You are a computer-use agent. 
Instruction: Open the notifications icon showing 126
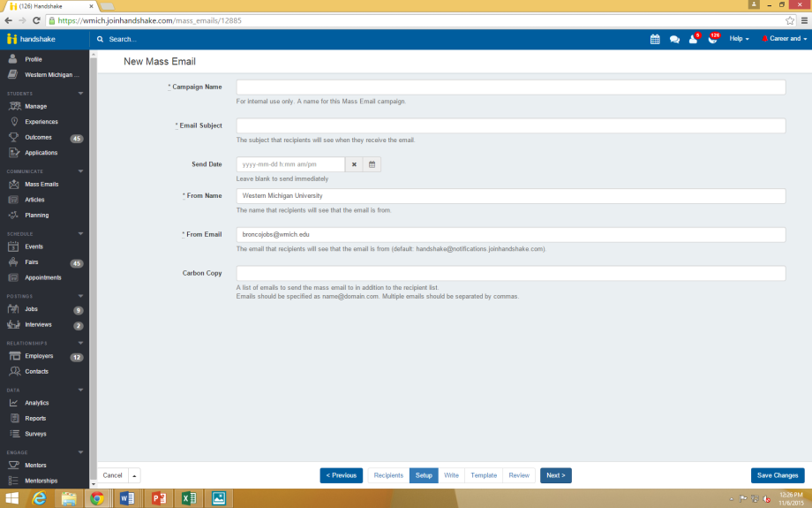pos(714,38)
